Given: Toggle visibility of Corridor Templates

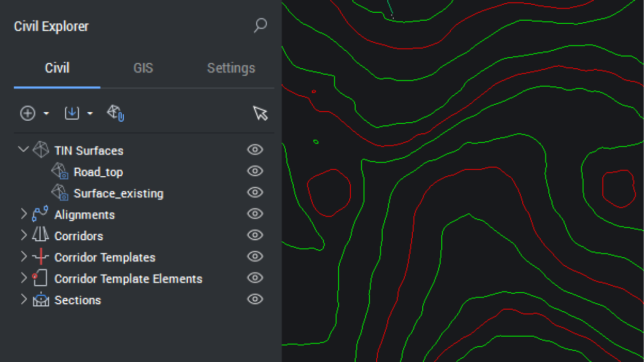Looking at the screenshot, I should (255, 257).
